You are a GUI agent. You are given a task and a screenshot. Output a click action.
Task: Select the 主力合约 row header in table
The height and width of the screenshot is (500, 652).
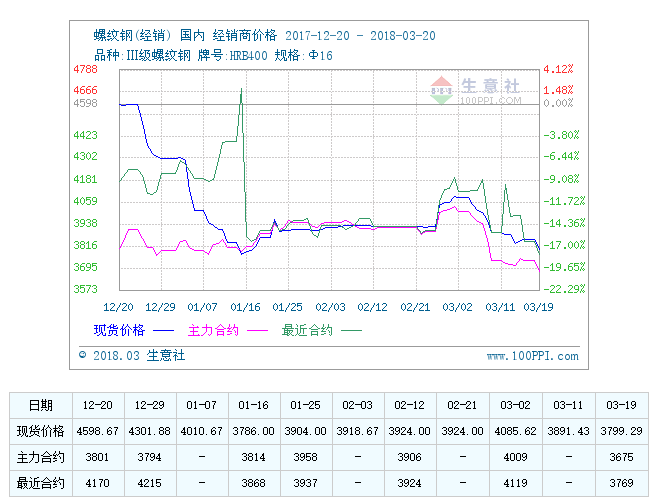pyautogui.click(x=41, y=457)
